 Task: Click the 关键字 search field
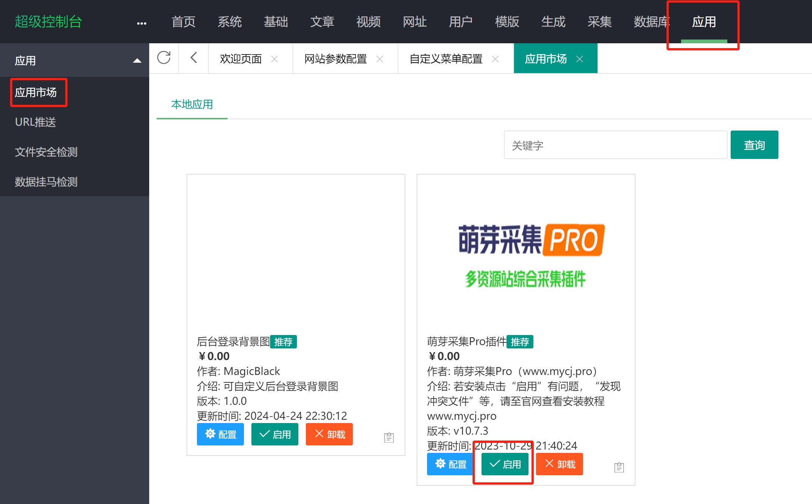(x=615, y=145)
